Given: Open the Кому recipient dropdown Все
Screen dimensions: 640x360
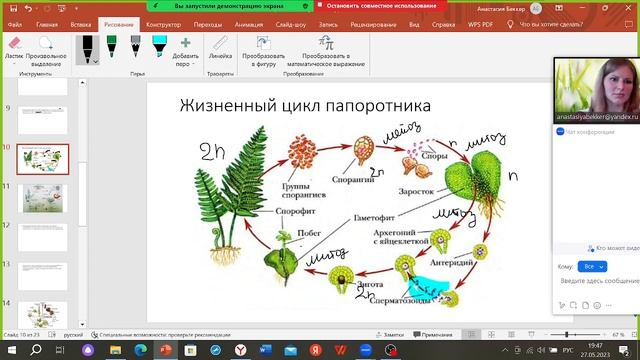Looking at the screenshot, I should click(x=592, y=267).
